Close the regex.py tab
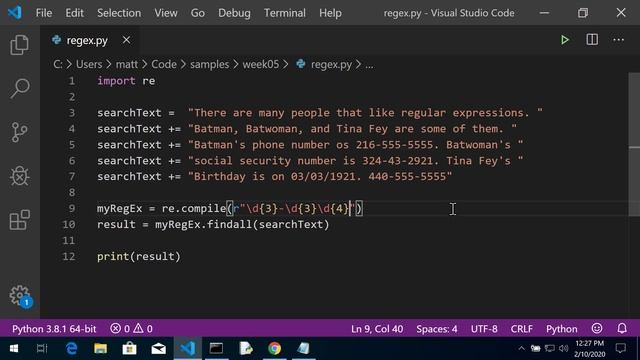The height and width of the screenshot is (360, 640). point(127,40)
